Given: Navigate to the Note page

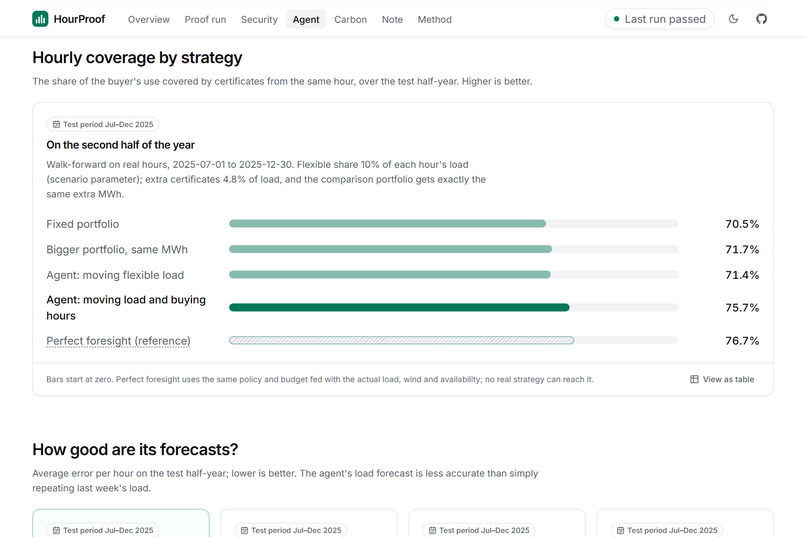Looking at the screenshot, I should (392, 20).
